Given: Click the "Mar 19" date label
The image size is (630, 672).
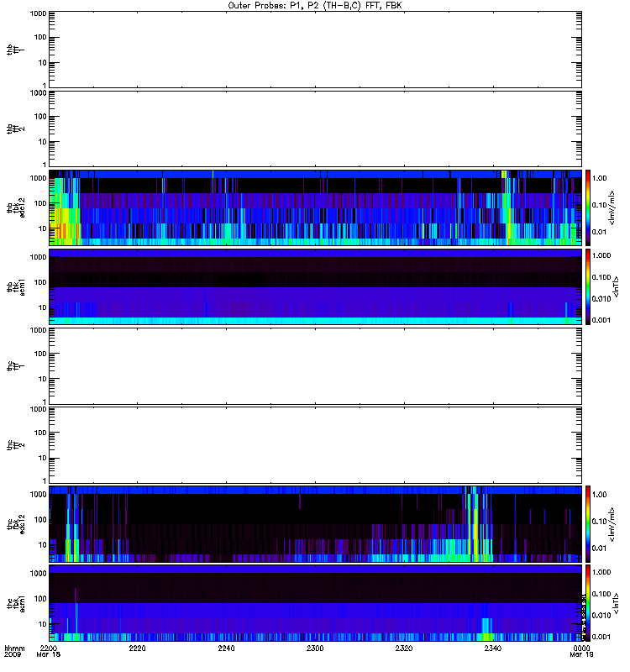Looking at the screenshot, I should 581,654.
